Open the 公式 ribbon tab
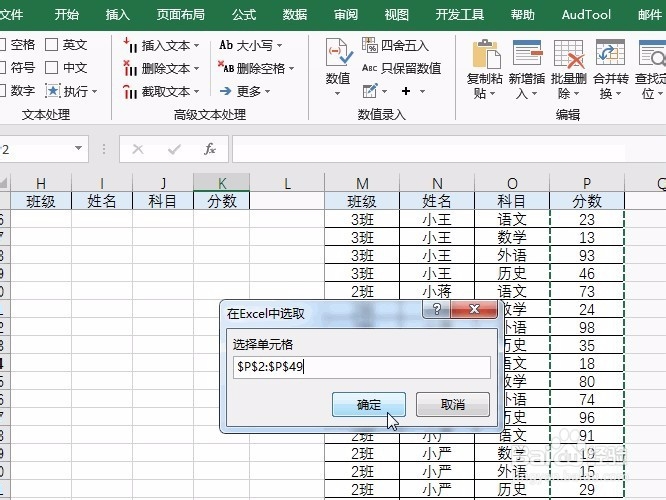Image resolution: width=666 pixels, height=500 pixels. tap(244, 15)
